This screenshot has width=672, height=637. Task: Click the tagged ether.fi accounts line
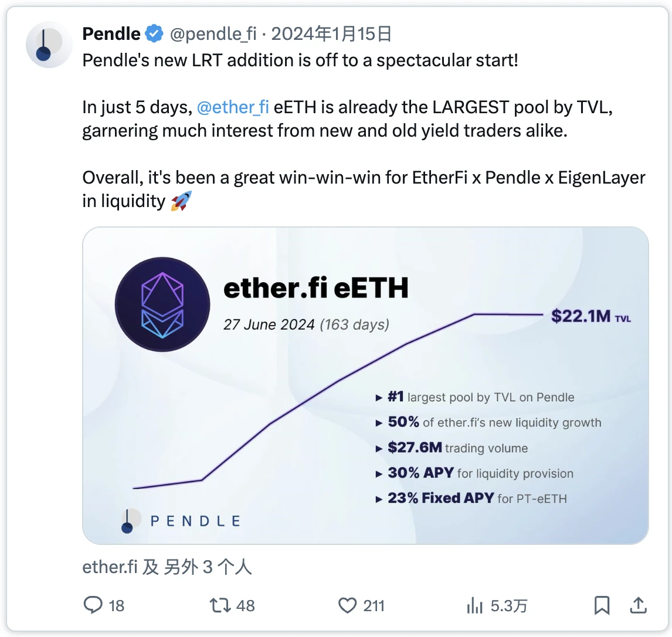167,567
